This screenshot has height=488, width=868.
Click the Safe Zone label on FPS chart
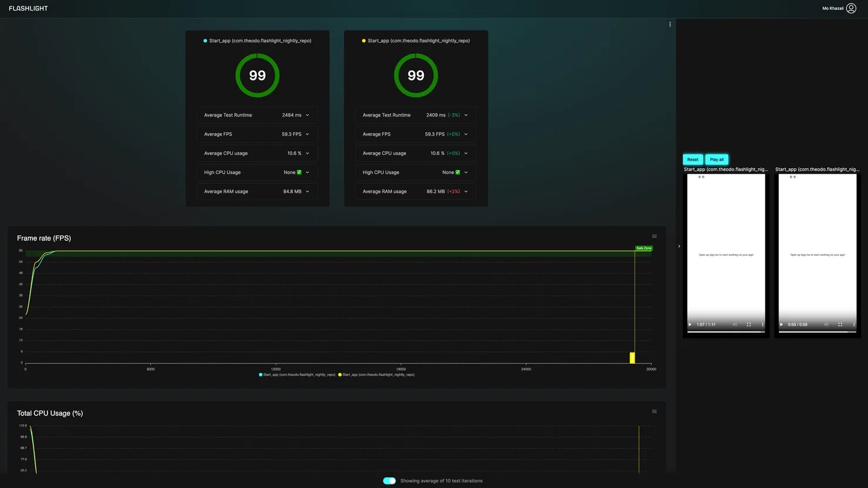click(x=644, y=248)
